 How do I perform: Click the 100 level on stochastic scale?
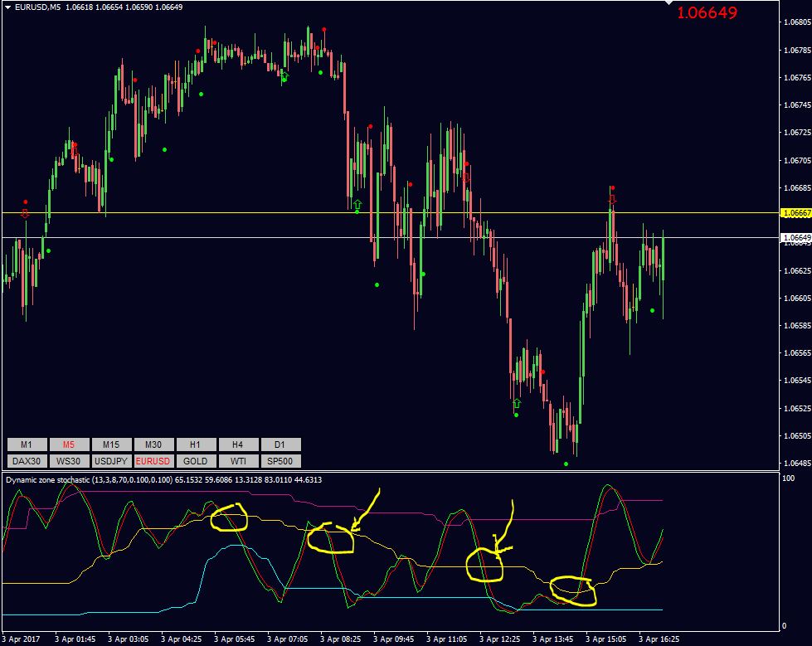(788, 478)
